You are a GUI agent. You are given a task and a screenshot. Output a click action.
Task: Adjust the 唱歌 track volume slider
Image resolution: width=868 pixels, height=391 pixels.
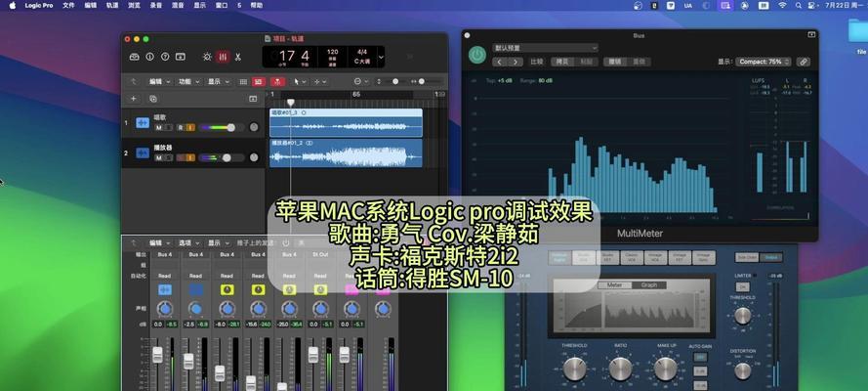pyautogui.click(x=222, y=127)
